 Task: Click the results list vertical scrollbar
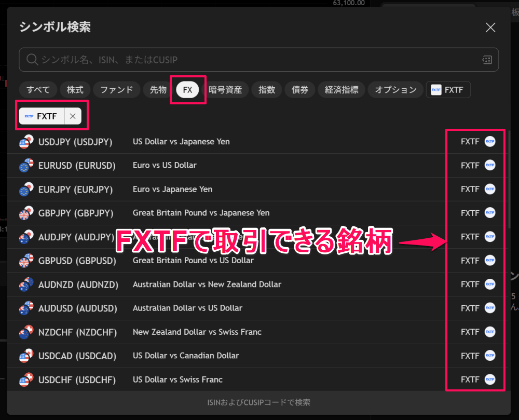(509, 179)
